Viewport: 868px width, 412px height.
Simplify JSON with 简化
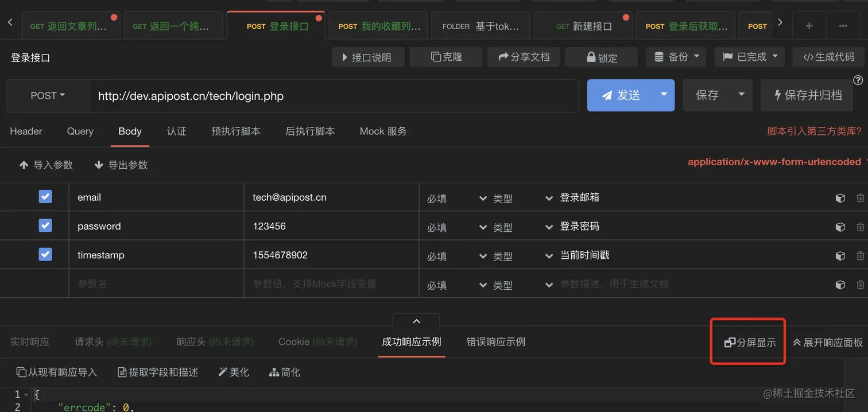(x=285, y=372)
